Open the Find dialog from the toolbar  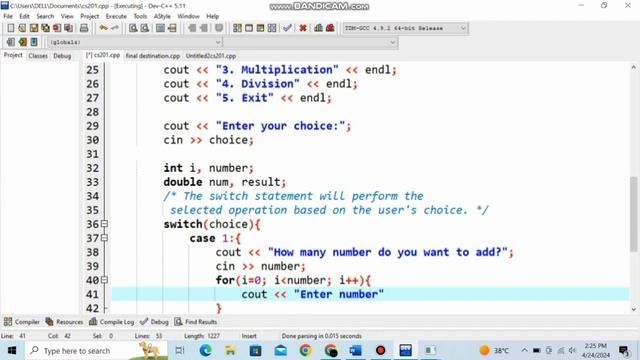pyautogui.click(x=133, y=28)
